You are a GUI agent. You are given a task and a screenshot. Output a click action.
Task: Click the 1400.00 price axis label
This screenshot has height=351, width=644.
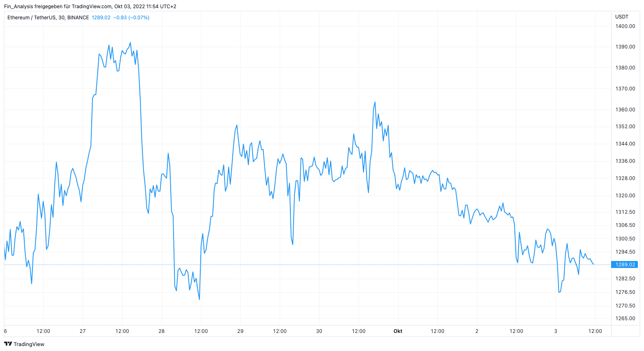pyautogui.click(x=625, y=26)
